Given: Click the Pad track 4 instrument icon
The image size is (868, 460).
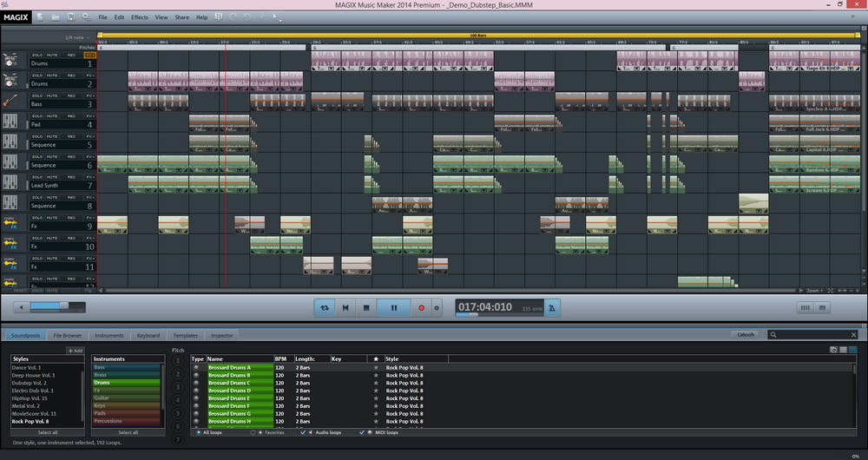Looking at the screenshot, I should [10, 122].
